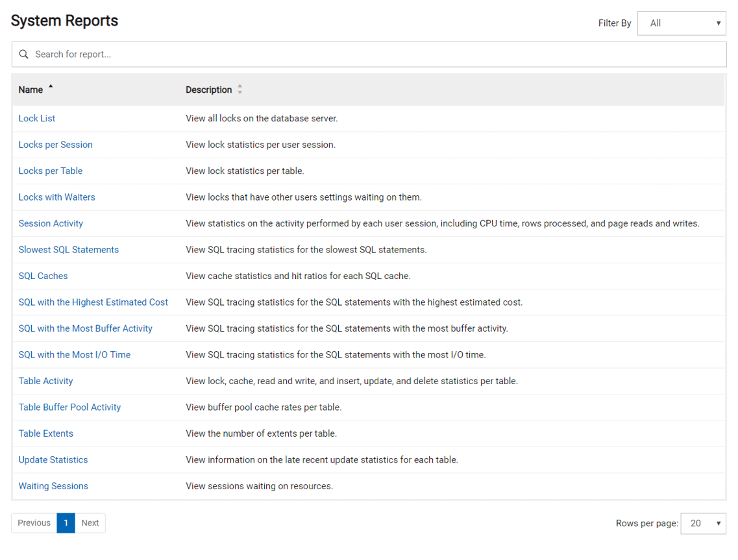Open the Filter By dropdown

point(682,23)
